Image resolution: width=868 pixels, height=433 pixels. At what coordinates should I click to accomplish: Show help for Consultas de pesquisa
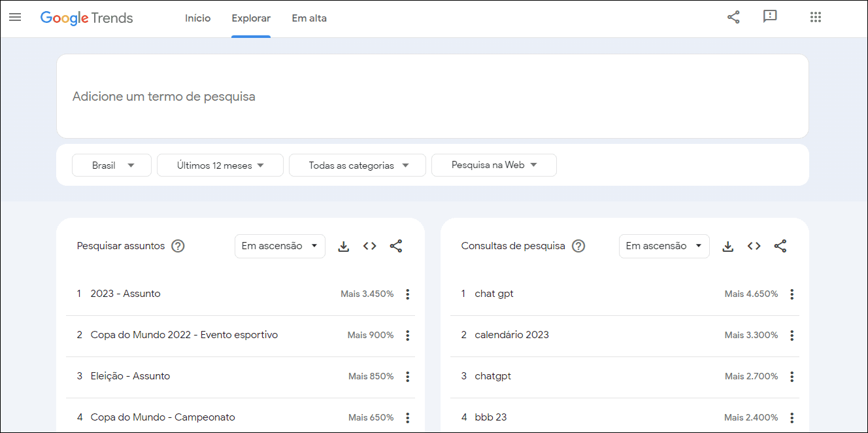pyautogui.click(x=578, y=246)
